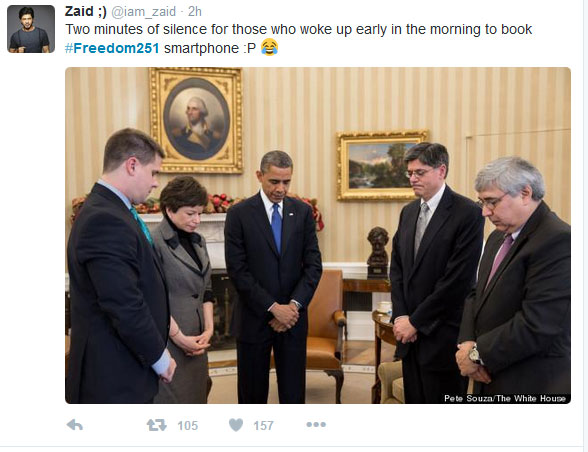The width and height of the screenshot is (588, 452).
Task: Click the word 'smartphone' in the tweet
Action: coord(201,48)
